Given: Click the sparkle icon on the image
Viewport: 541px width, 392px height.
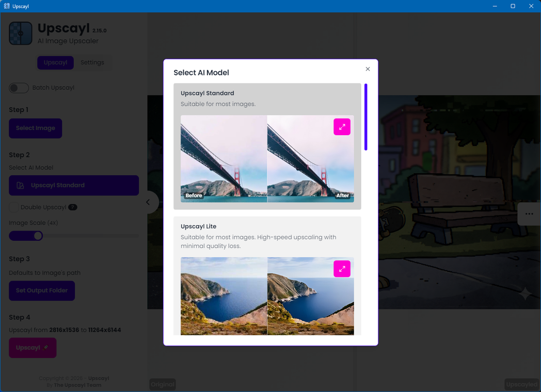Looking at the screenshot, I should (x=526, y=293).
